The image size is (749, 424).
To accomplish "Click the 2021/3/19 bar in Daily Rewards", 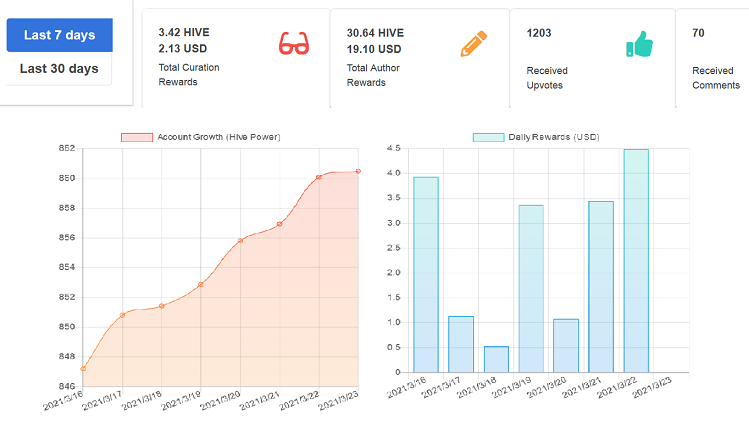I will pos(531,289).
